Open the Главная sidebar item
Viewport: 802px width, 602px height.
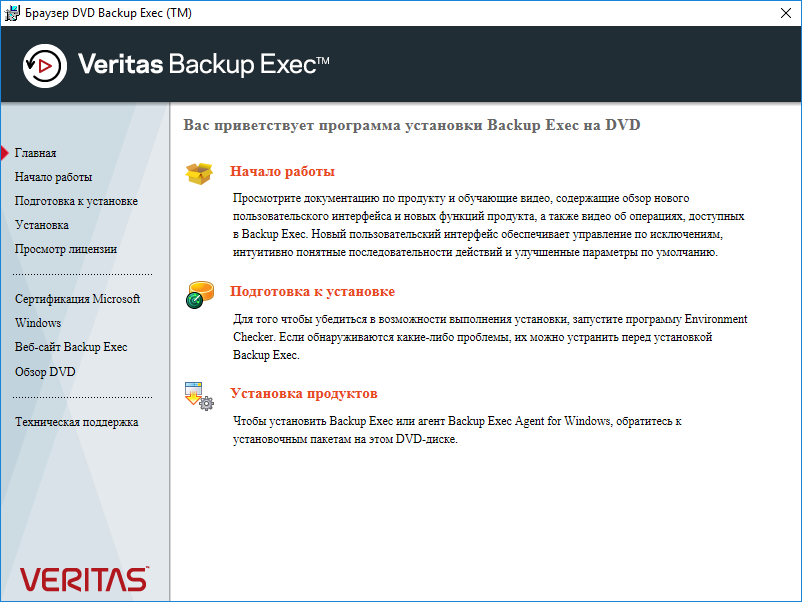(35, 153)
